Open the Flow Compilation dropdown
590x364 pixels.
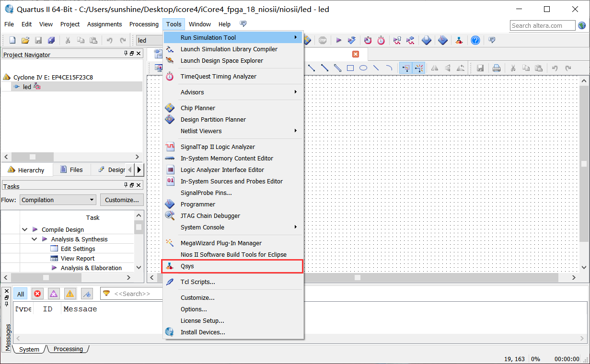coord(58,200)
